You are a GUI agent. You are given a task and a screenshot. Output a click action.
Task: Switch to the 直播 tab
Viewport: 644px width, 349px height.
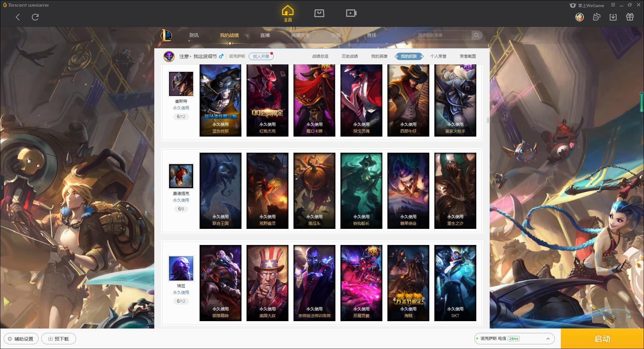pos(265,35)
